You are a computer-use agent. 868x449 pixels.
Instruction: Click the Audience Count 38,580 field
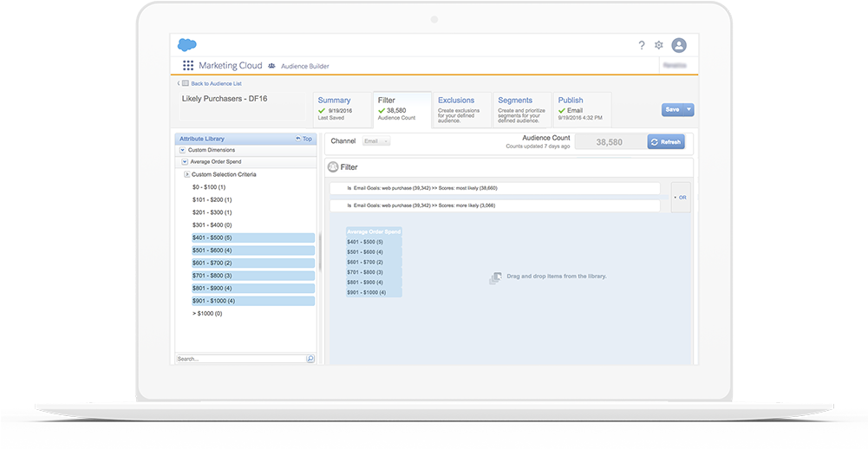(x=610, y=142)
